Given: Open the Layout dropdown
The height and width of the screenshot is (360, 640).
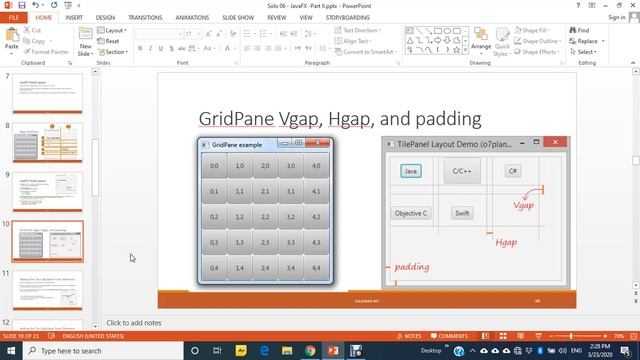Looking at the screenshot, I should 112,30.
